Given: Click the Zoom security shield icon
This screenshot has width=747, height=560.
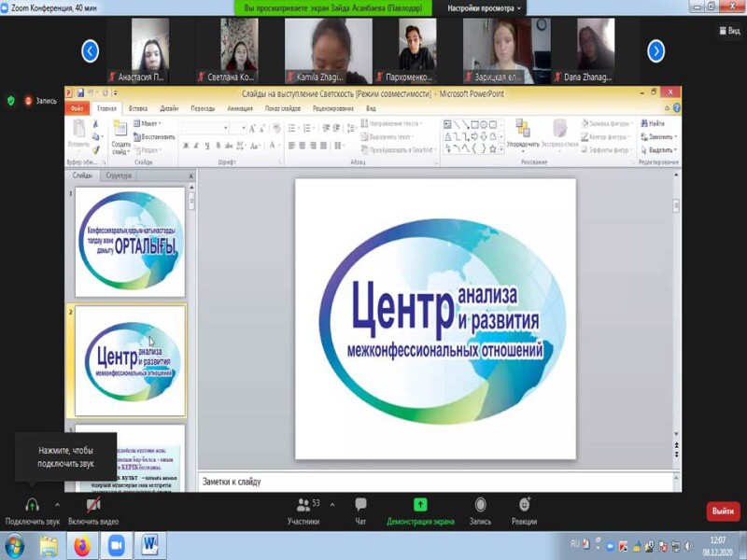Looking at the screenshot, I should [11, 101].
